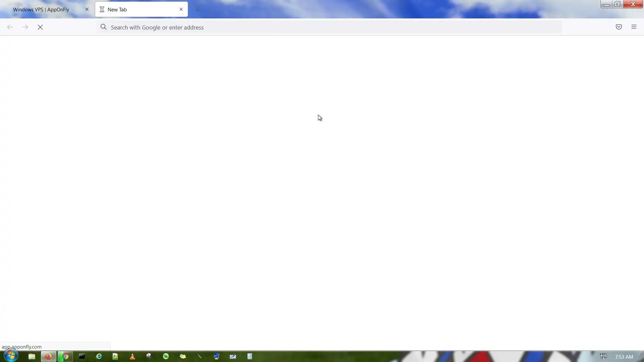Open Firefox application menu (hamburger icon)
The image size is (644, 362).
click(x=634, y=27)
